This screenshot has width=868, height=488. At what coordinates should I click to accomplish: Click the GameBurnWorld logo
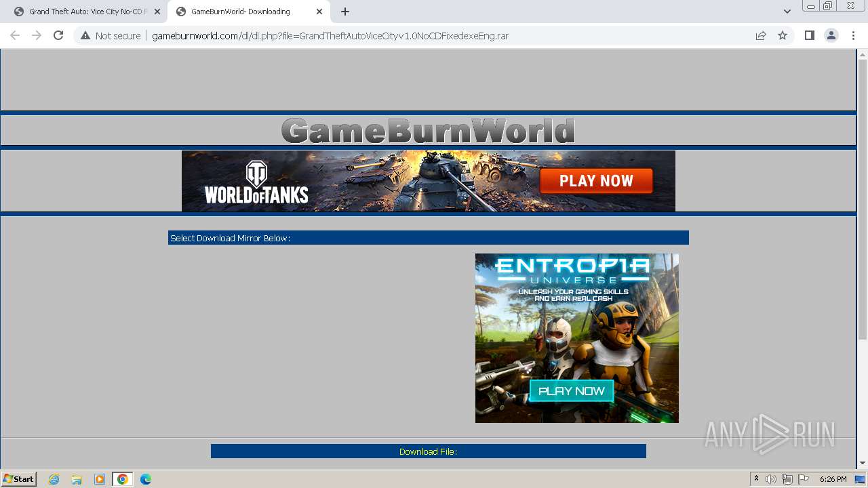tap(429, 131)
